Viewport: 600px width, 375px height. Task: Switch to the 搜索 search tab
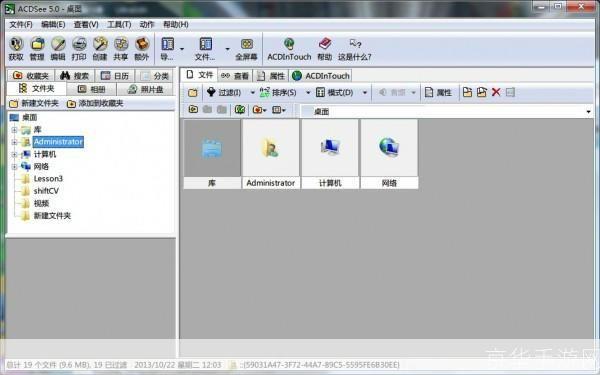pyautogui.click(x=75, y=76)
